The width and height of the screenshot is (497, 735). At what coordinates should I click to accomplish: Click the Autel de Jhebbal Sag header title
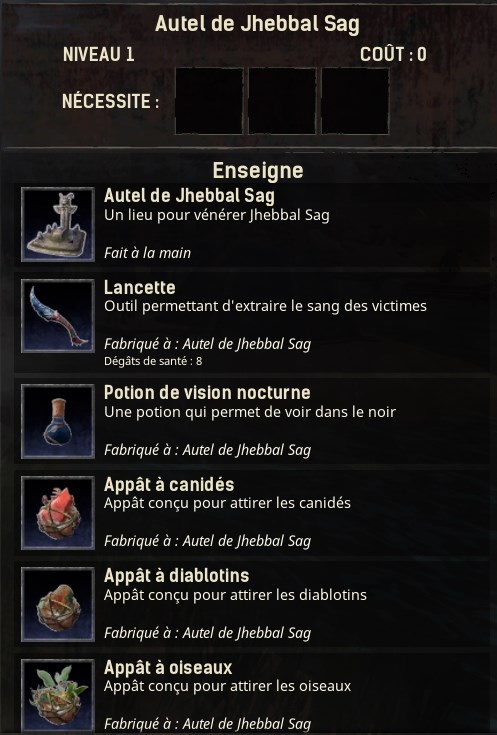point(257,23)
